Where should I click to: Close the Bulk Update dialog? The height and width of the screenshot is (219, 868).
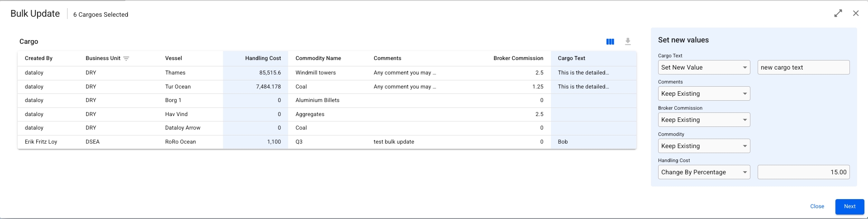pos(856,14)
